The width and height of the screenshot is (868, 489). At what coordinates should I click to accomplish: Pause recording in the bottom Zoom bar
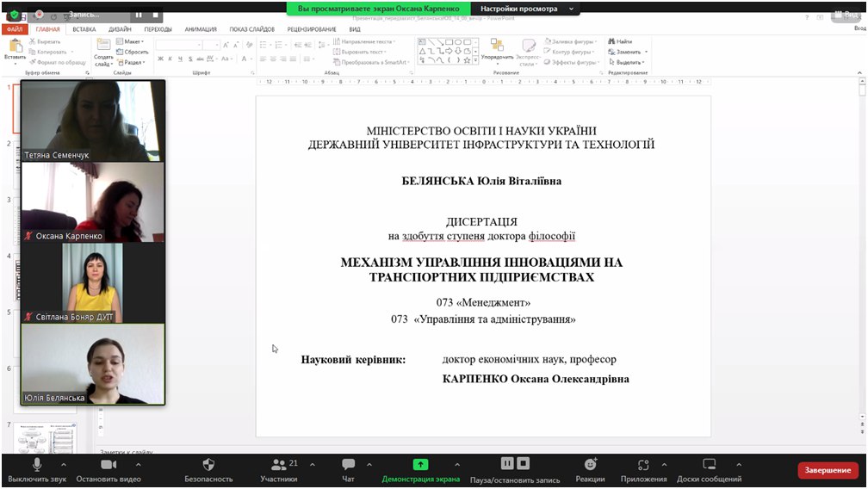[507, 463]
